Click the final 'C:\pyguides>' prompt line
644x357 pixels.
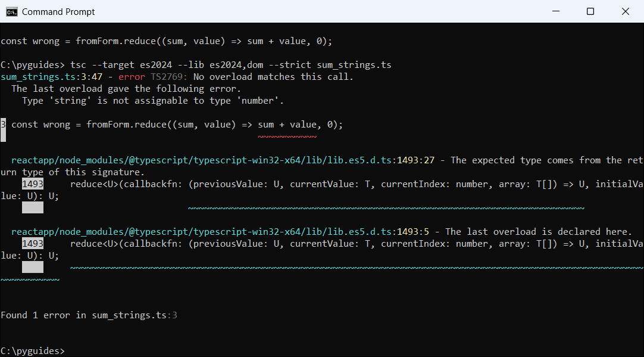(33, 351)
